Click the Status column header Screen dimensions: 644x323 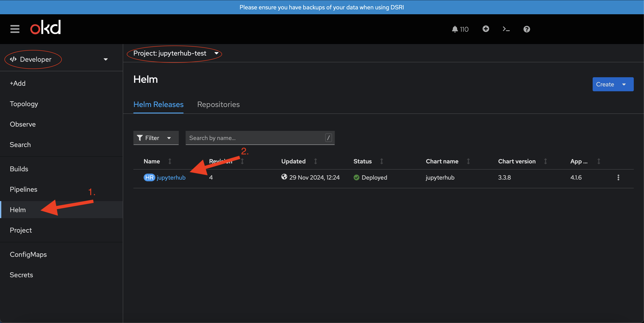[362, 161]
